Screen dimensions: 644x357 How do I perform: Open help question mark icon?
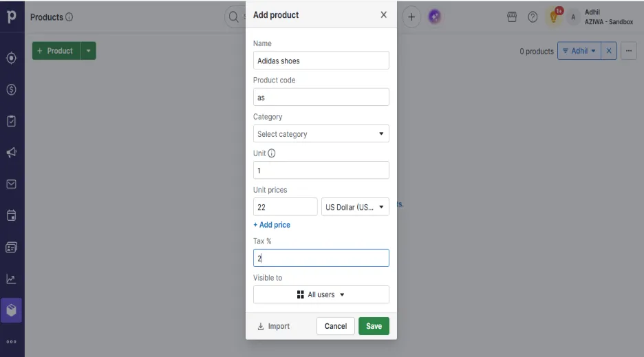[x=533, y=17]
